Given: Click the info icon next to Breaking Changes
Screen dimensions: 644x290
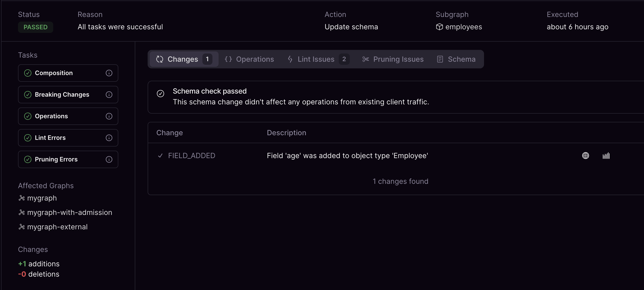Looking at the screenshot, I should (109, 95).
